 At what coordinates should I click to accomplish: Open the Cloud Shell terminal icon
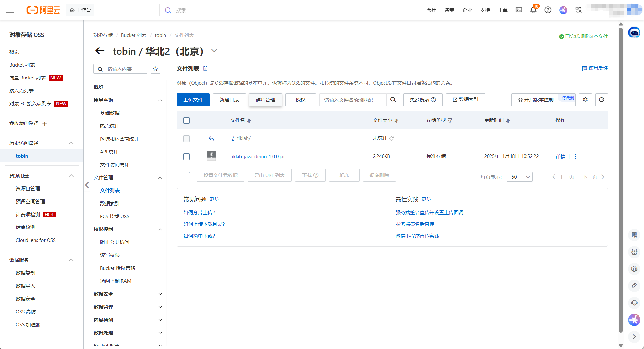(x=519, y=10)
